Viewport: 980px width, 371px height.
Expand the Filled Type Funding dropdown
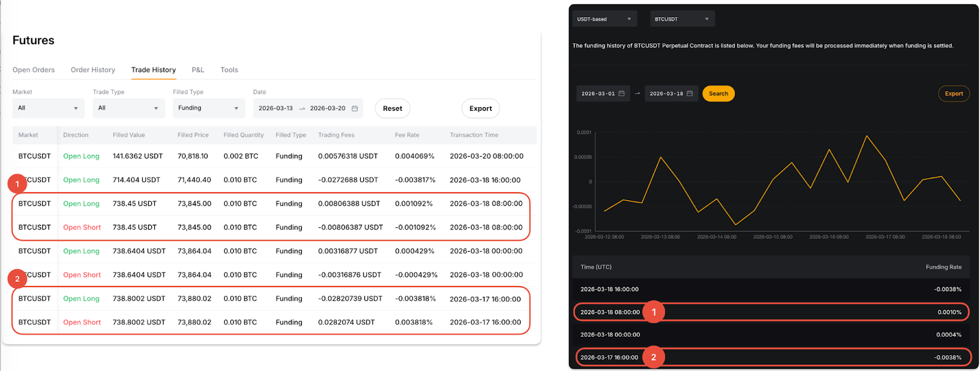209,108
